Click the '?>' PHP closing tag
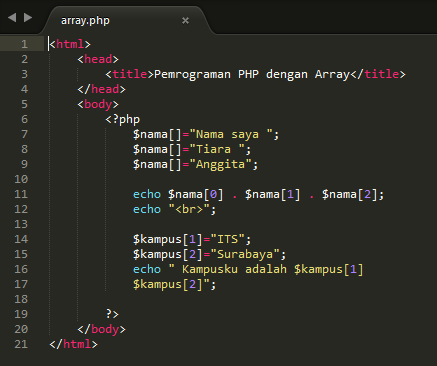Screen dimensions: 437x366 coord(112,314)
